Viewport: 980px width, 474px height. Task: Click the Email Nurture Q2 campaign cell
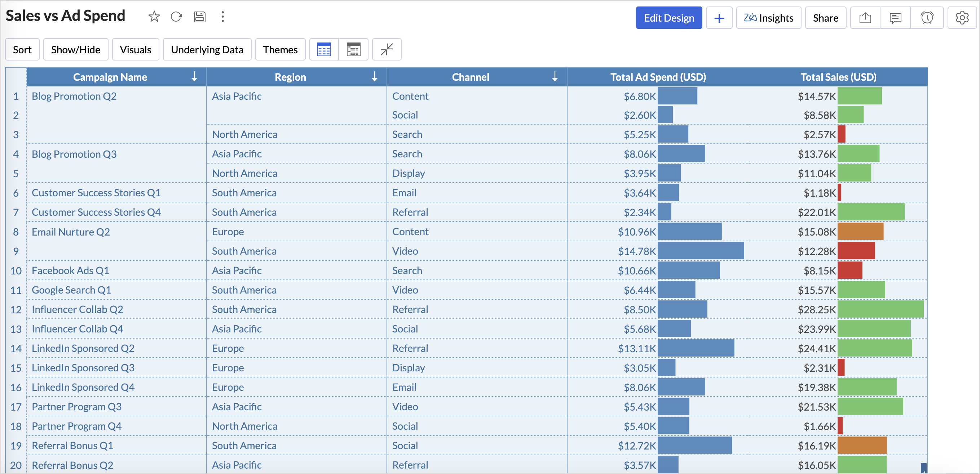pyautogui.click(x=71, y=232)
